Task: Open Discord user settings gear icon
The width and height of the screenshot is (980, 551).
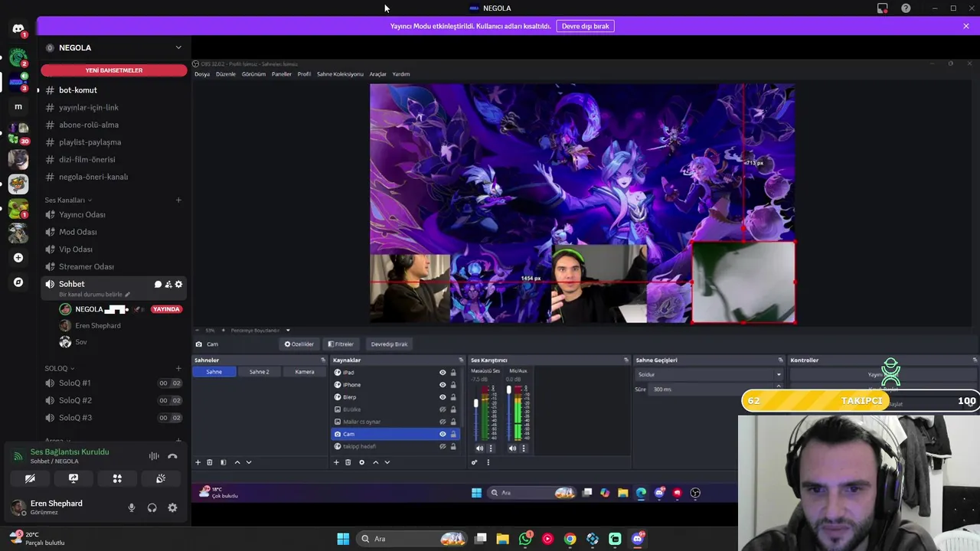Action: click(172, 507)
